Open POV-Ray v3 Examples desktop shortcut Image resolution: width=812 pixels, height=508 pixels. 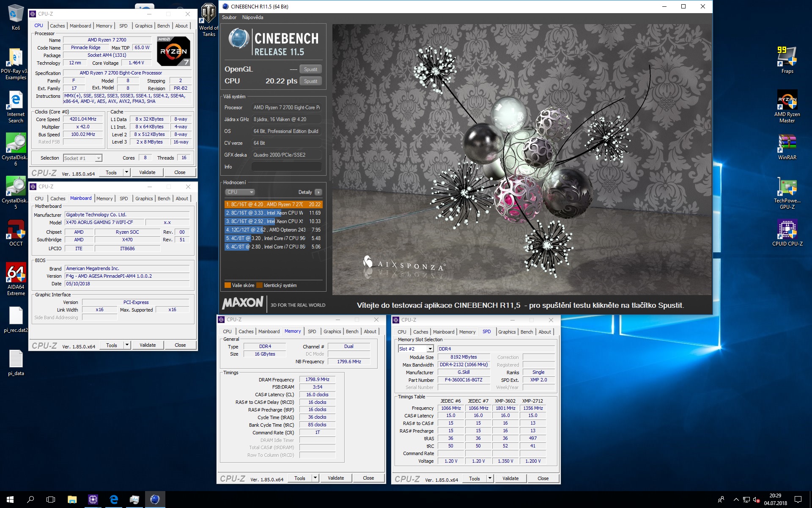pyautogui.click(x=16, y=63)
